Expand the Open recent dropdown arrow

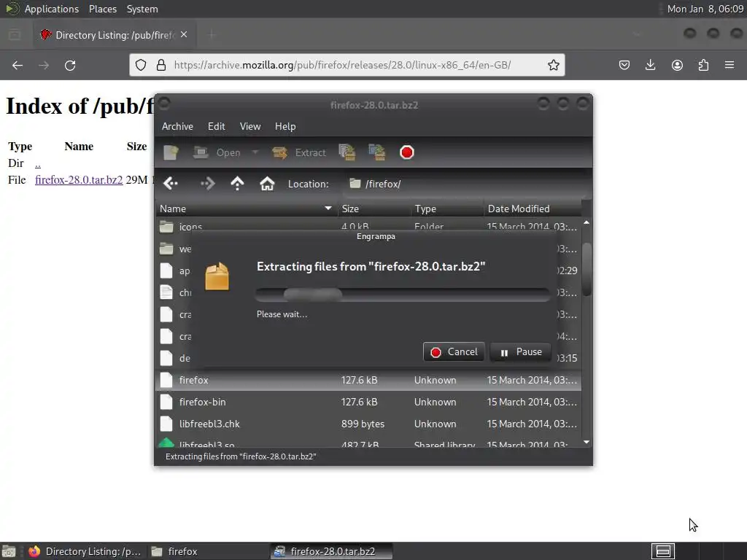point(255,152)
